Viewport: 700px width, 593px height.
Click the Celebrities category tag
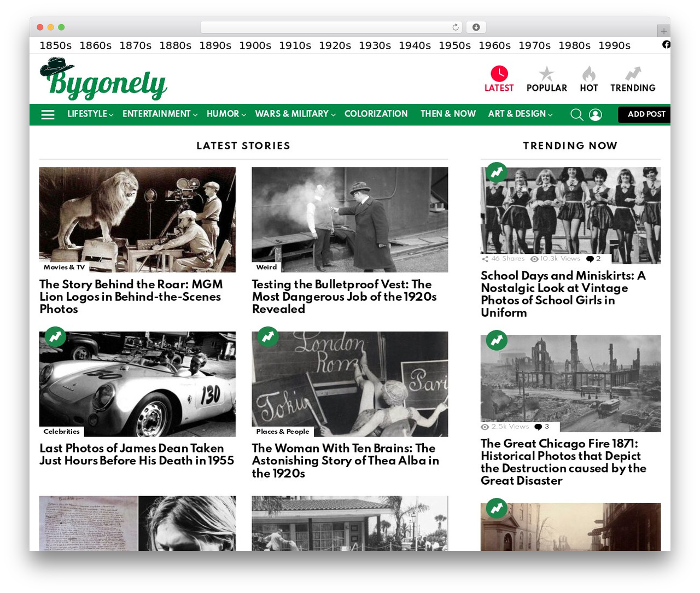[62, 431]
